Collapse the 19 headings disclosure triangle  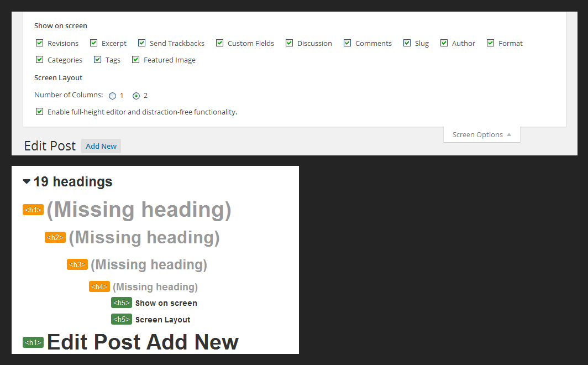coord(27,181)
